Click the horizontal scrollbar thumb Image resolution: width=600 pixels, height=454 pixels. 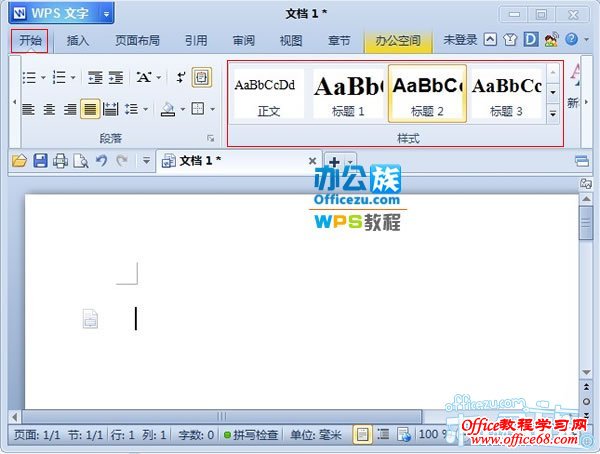pos(222,416)
